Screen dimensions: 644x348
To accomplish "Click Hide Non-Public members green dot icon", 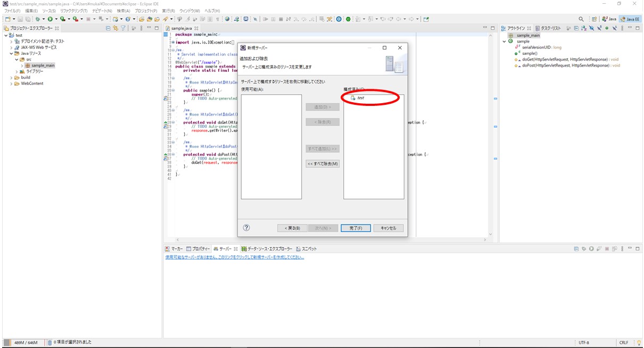I will (607, 28).
